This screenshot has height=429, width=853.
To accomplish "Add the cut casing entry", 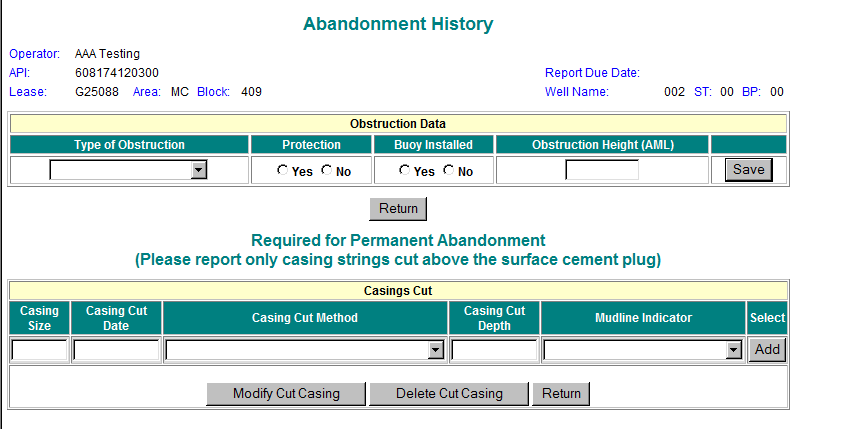I will click(x=767, y=350).
